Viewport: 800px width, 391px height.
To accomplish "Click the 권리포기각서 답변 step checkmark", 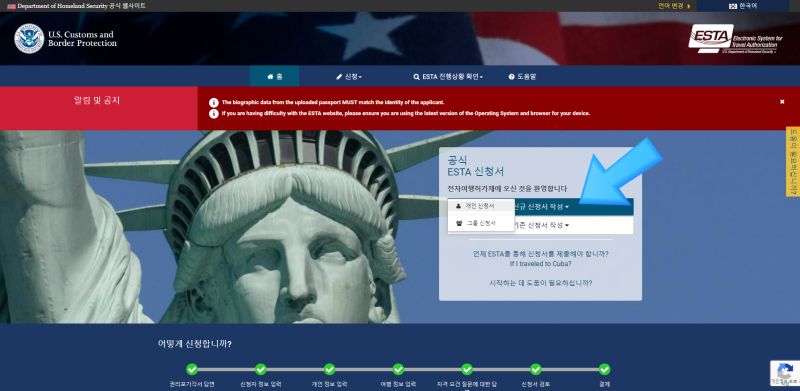I will [192, 369].
